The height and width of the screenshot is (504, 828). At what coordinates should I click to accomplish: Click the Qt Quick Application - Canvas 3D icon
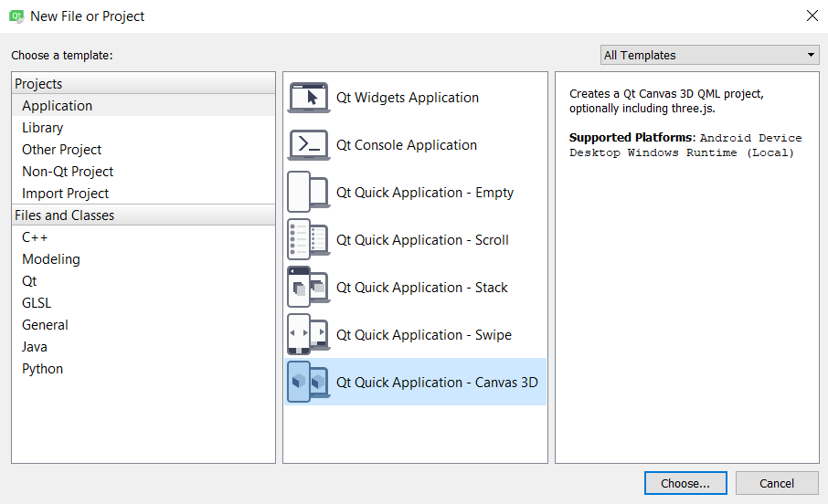[x=309, y=382]
